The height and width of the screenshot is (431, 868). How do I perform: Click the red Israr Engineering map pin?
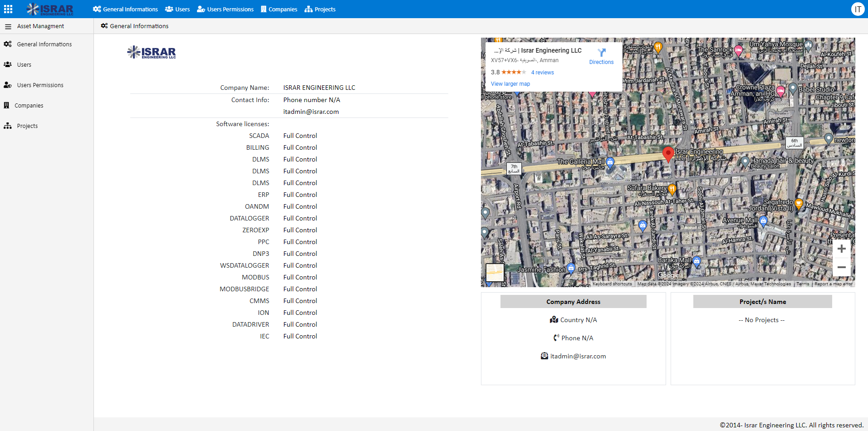click(668, 154)
